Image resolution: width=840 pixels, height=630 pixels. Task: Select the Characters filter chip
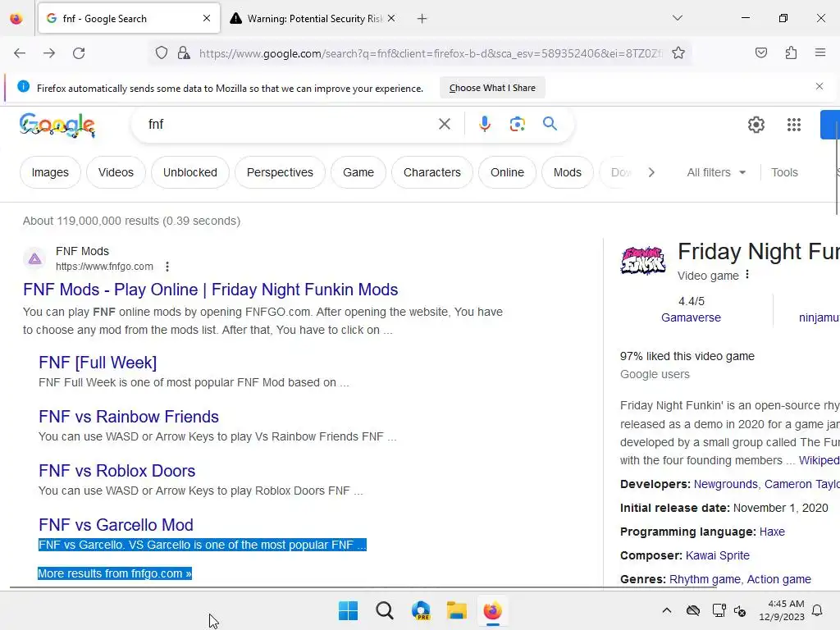click(x=431, y=172)
